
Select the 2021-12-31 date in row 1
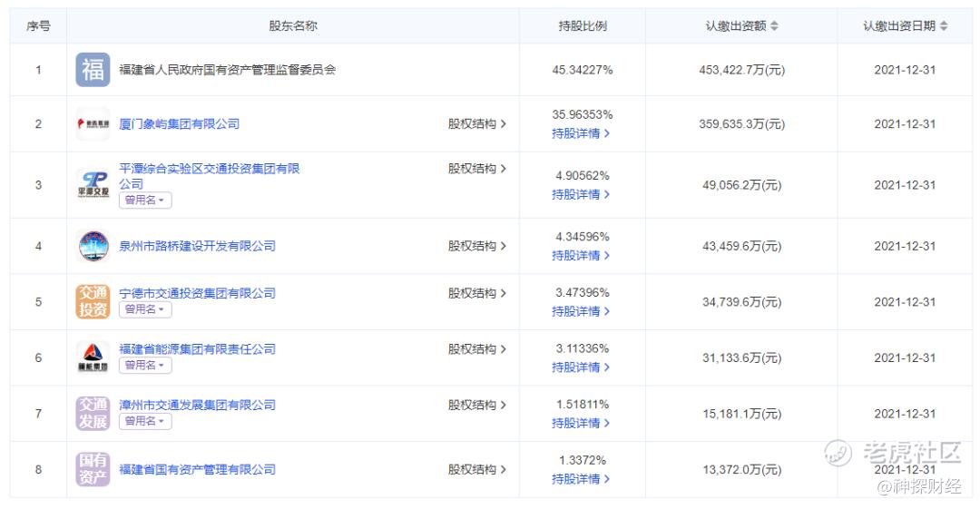point(905,69)
